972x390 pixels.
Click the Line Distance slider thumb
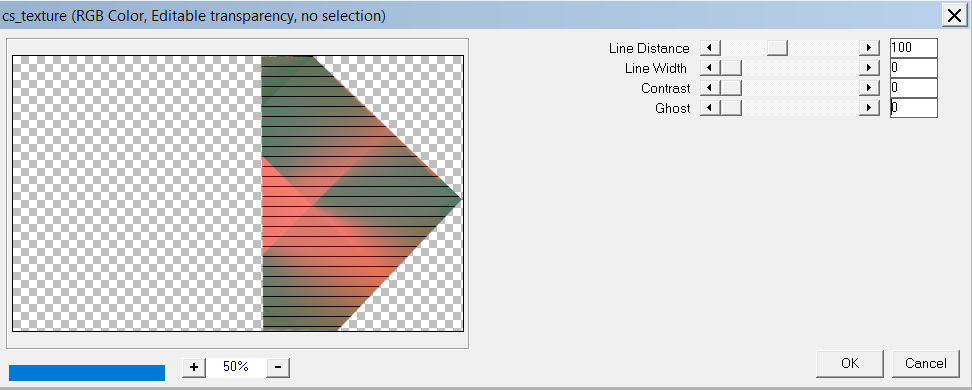pos(777,48)
